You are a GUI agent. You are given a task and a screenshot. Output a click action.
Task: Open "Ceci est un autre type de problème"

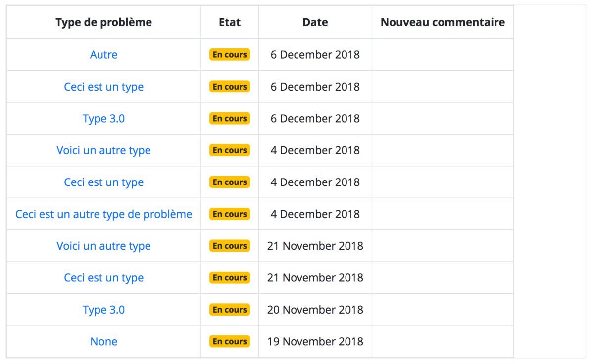[103, 214]
